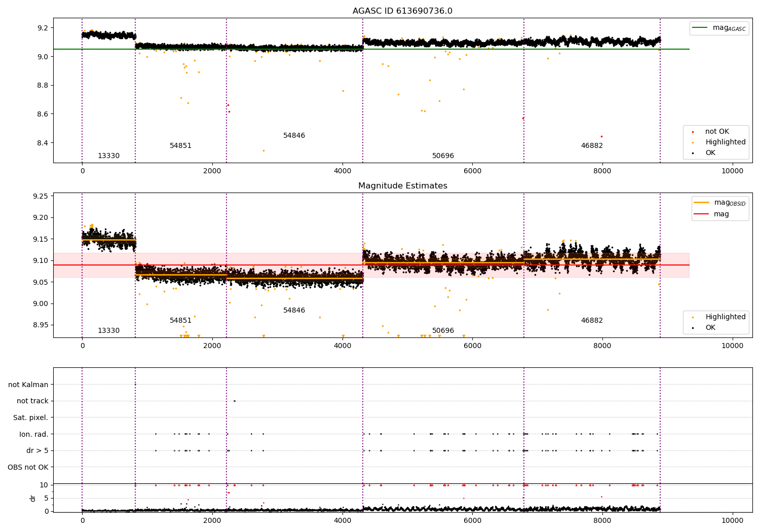Viewport: 760px width, 532px height.
Task: Click the red not-OK point near 8.44 magnitude
Action: [601, 136]
